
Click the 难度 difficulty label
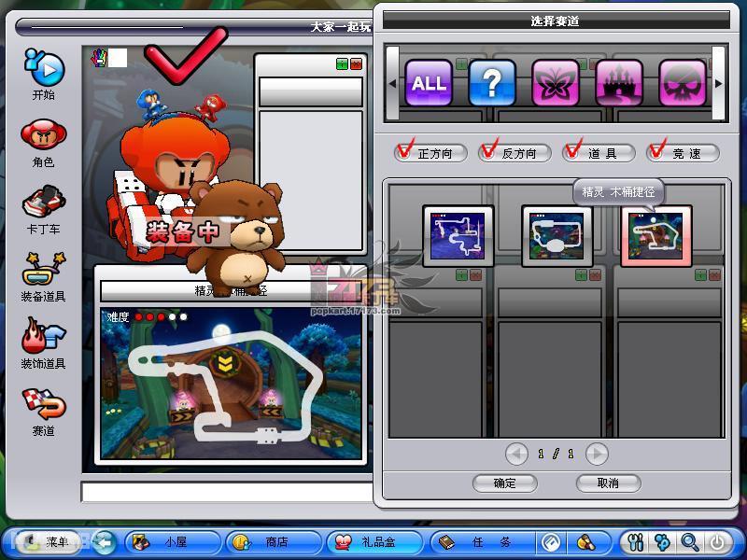click(x=118, y=316)
